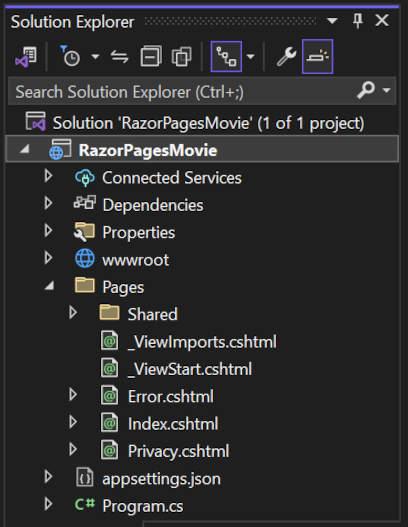Click the C# icon for Program.cs
408x527 pixels.
point(85,504)
